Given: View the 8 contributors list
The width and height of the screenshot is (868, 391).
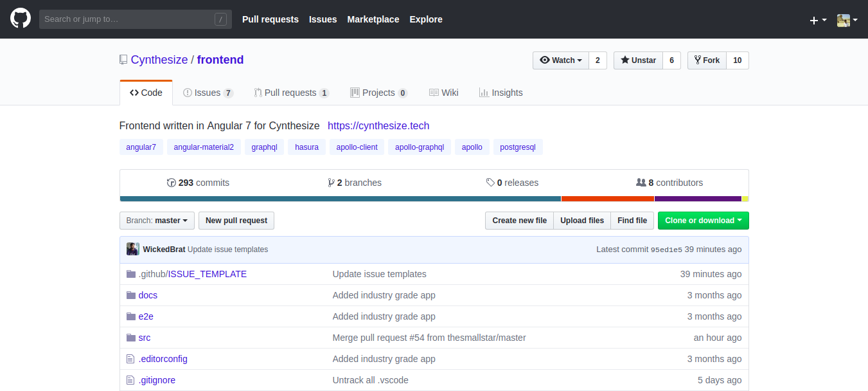Looking at the screenshot, I should [x=669, y=183].
